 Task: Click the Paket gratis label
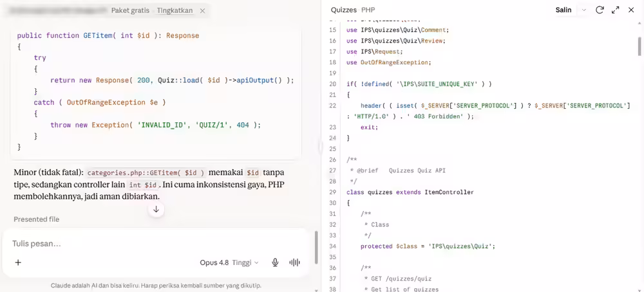(x=130, y=11)
